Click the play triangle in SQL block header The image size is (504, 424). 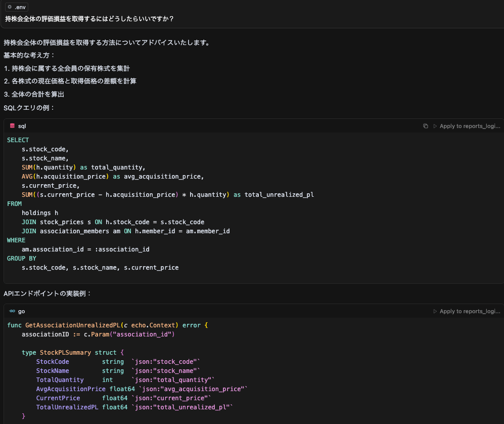435,126
